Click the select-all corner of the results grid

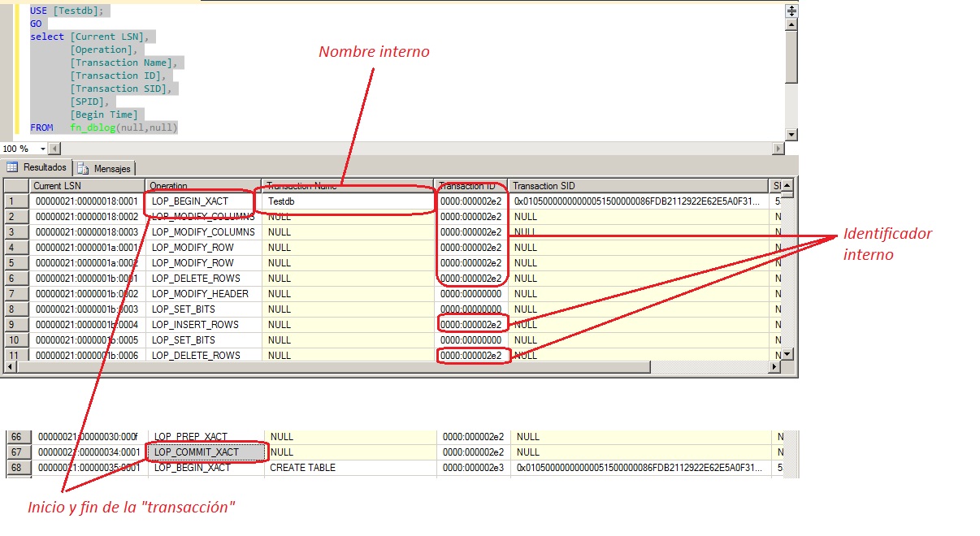[x=15, y=185]
